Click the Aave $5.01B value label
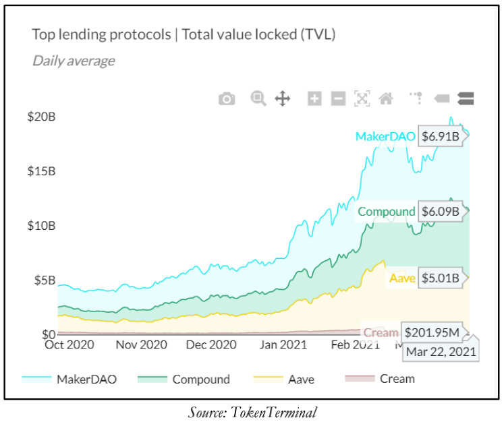Viewport: 504px width, 424px height. coord(441,277)
